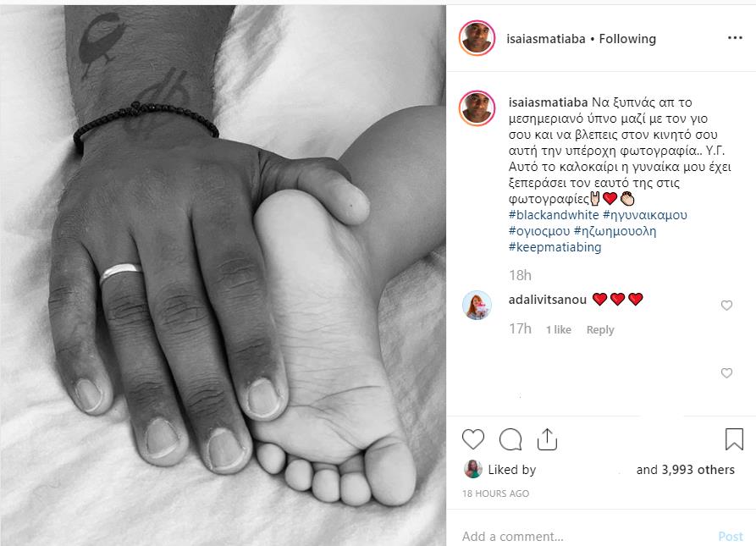Click the liker avatar next to Liked by

coord(473,469)
